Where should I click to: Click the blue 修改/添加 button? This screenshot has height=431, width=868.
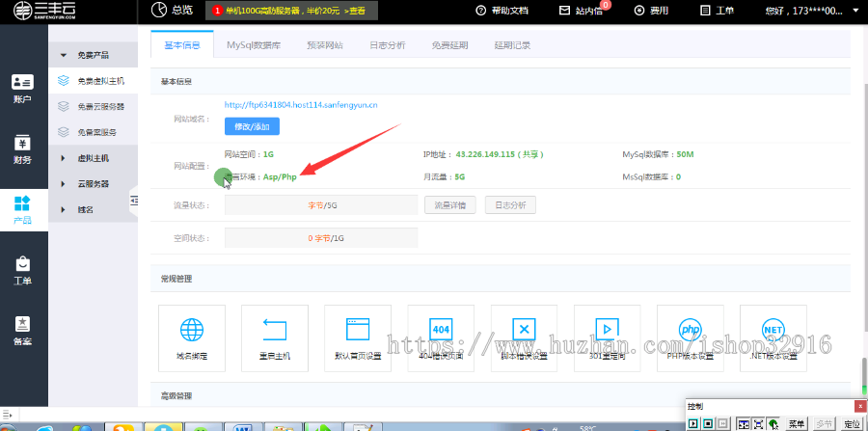pyautogui.click(x=252, y=126)
